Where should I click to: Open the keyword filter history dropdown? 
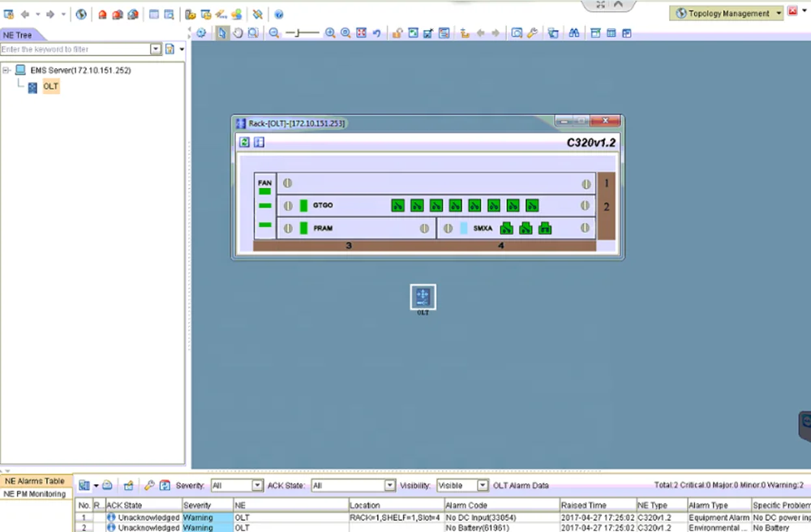coord(156,49)
